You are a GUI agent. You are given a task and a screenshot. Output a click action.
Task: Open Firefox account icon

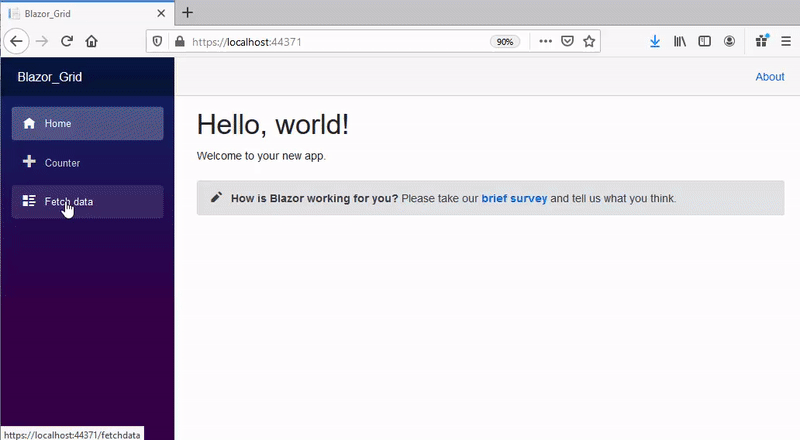coord(730,41)
